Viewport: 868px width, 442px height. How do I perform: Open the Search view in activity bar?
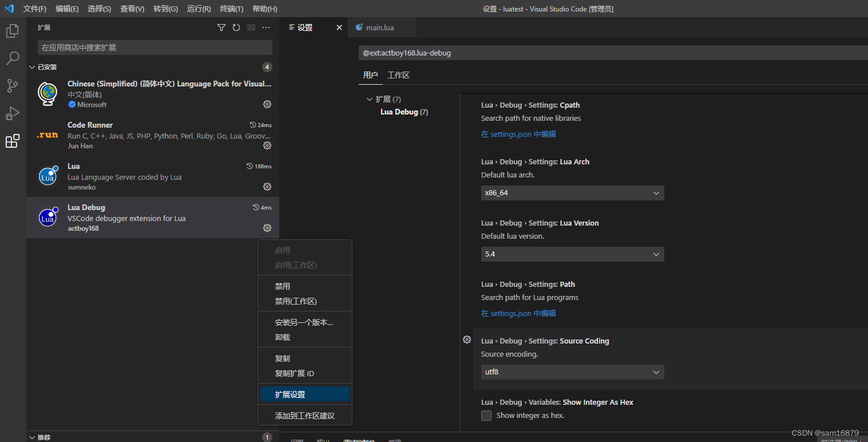click(13, 58)
